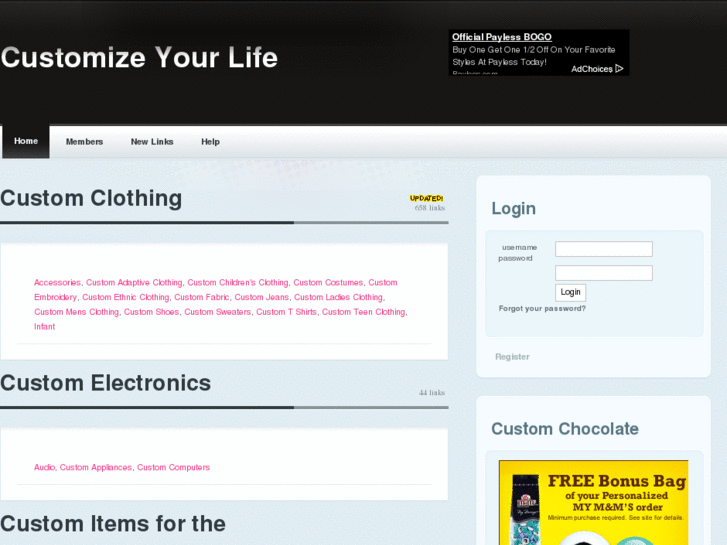Open Custom Mens Clothing link
Viewport: 727px width, 545px height.
click(x=77, y=312)
